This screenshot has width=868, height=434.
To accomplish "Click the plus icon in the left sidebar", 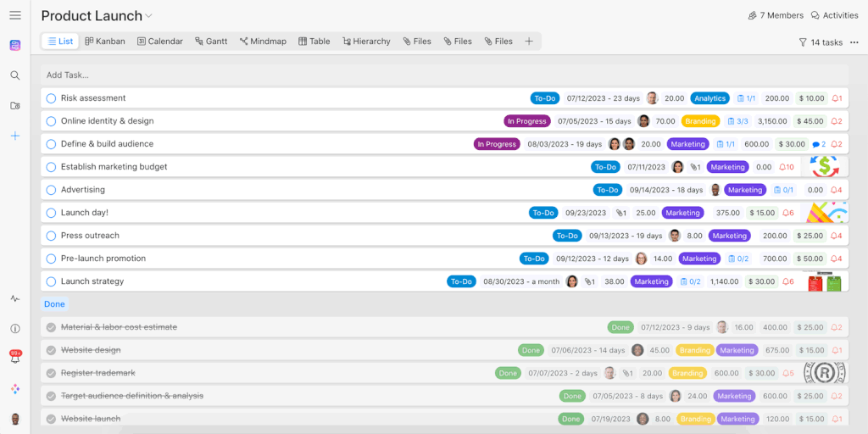I will pyautogui.click(x=15, y=136).
